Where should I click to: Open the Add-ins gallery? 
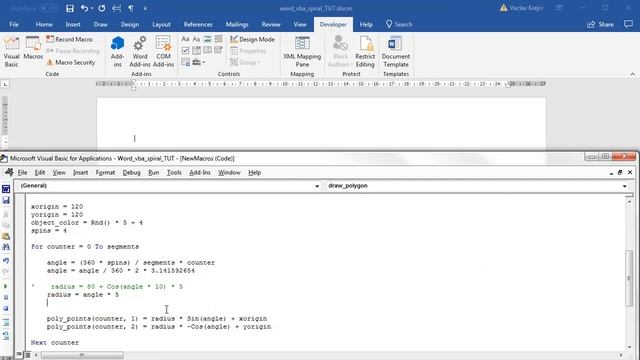(x=118, y=51)
